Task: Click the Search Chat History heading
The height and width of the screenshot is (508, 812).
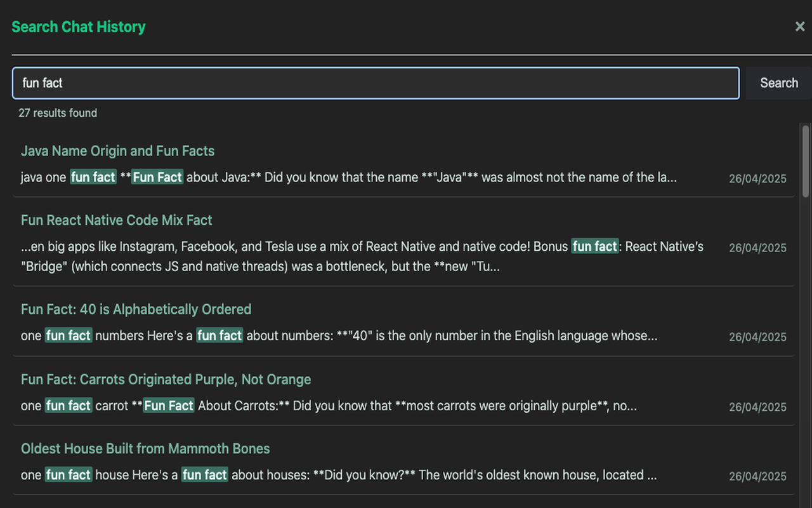Action: click(78, 27)
